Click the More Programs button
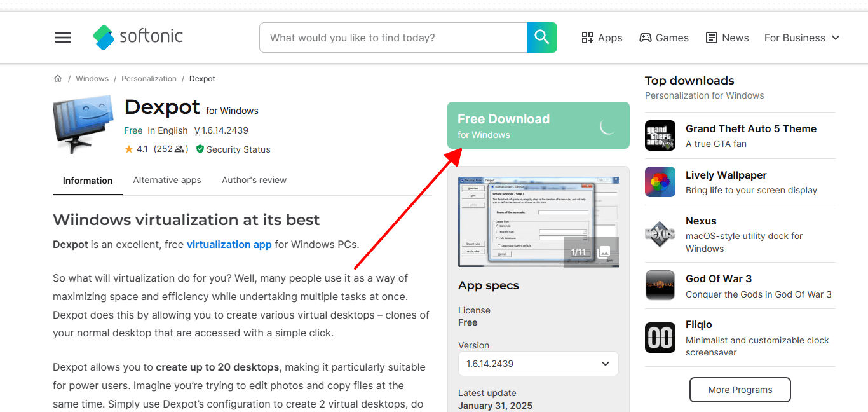 [740, 390]
